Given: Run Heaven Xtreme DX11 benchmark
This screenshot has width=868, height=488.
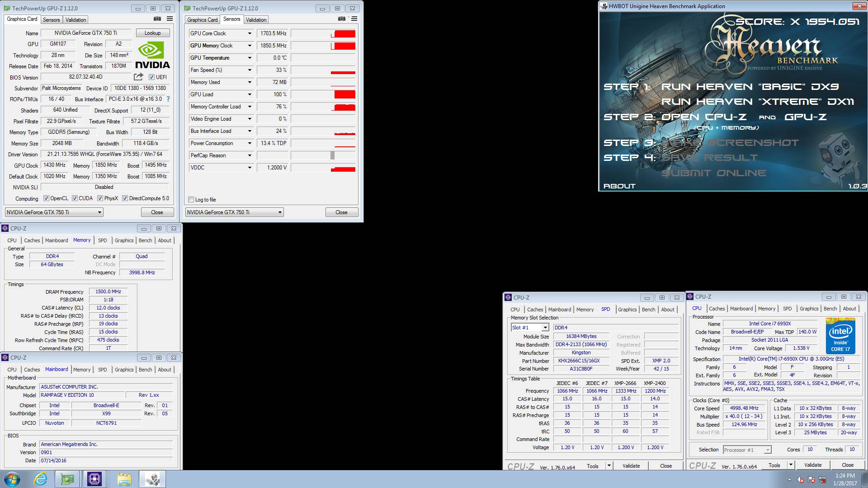Looking at the screenshot, I should click(x=758, y=102).
